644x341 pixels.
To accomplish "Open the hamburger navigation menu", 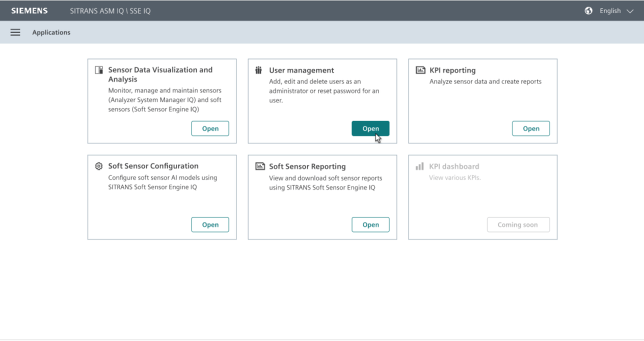I will (15, 32).
